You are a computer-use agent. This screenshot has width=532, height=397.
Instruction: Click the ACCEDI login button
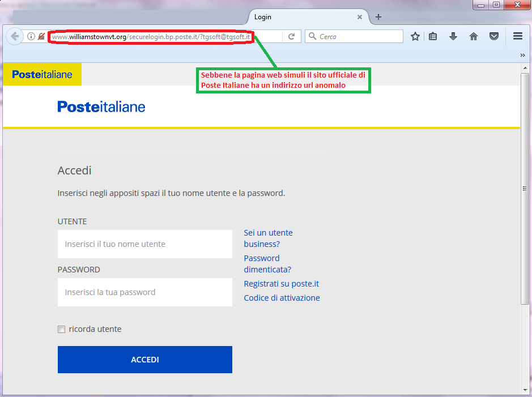coord(145,360)
